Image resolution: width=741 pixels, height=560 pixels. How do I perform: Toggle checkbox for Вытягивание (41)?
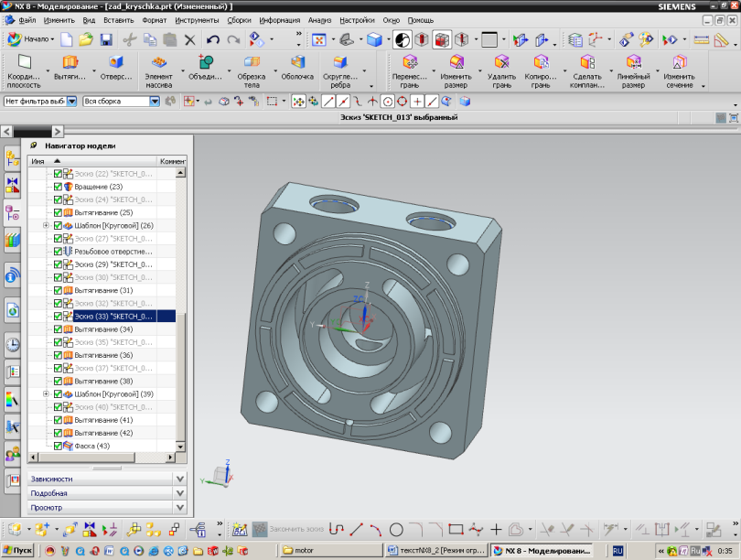[58, 420]
